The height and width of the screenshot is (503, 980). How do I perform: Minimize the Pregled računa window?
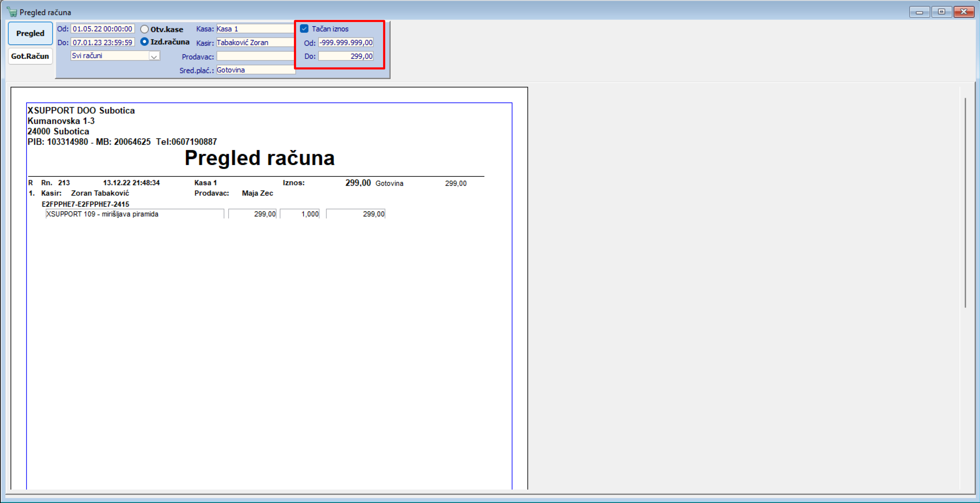(919, 12)
